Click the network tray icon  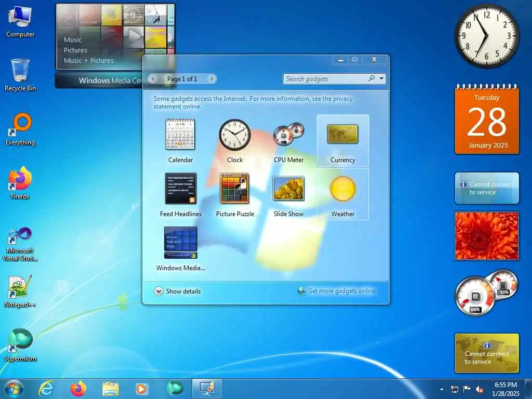coord(454,389)
